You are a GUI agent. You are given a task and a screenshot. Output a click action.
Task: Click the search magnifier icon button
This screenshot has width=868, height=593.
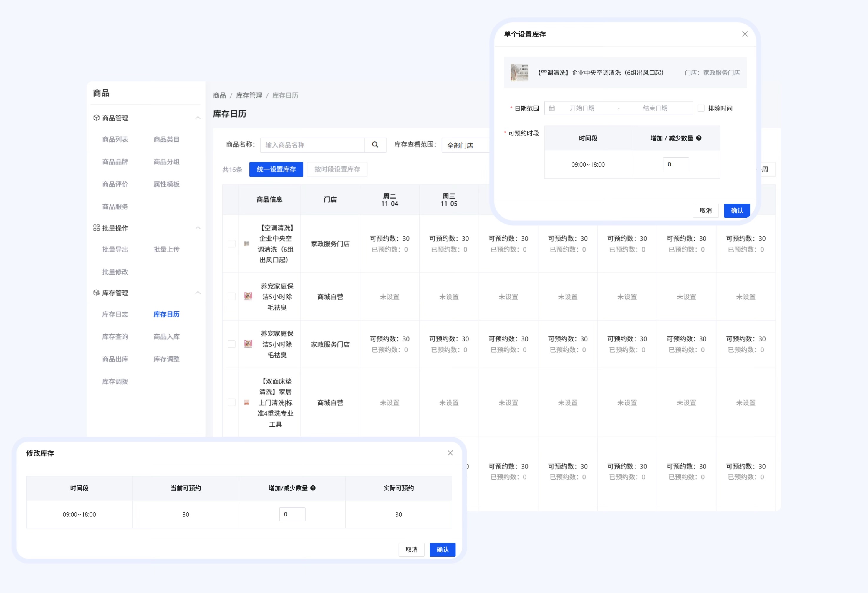point(375,145)
